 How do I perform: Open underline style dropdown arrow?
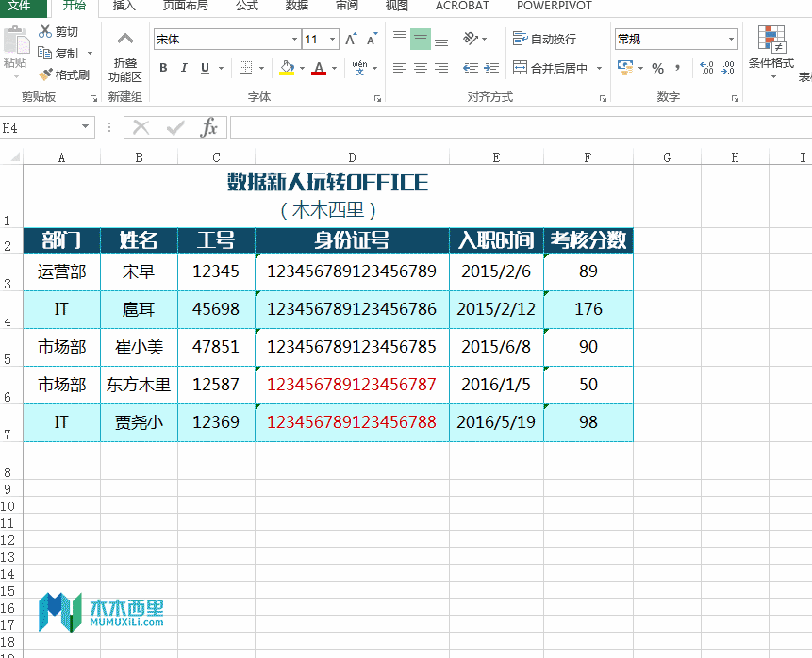[x=221, y=68]
